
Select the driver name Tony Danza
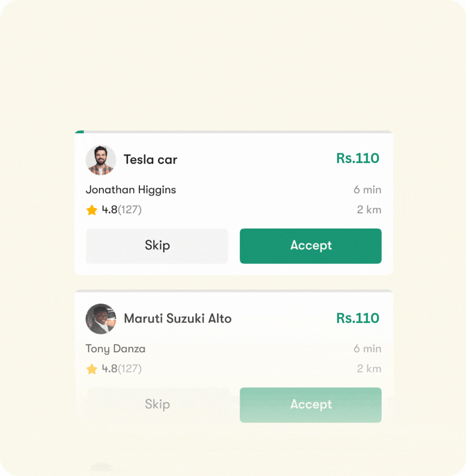[x=116, y=349]
